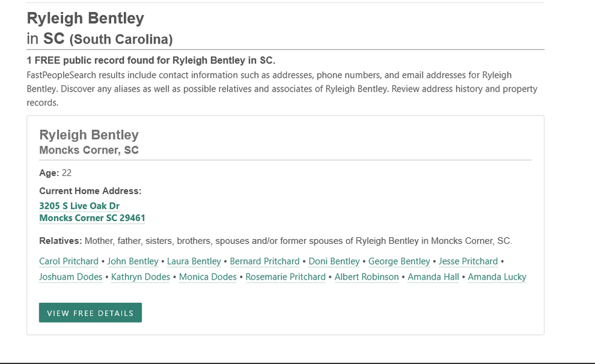The width and height of the screenshot is (595, 364).
Task: Click John Bentley relative link
Action: 133,261
